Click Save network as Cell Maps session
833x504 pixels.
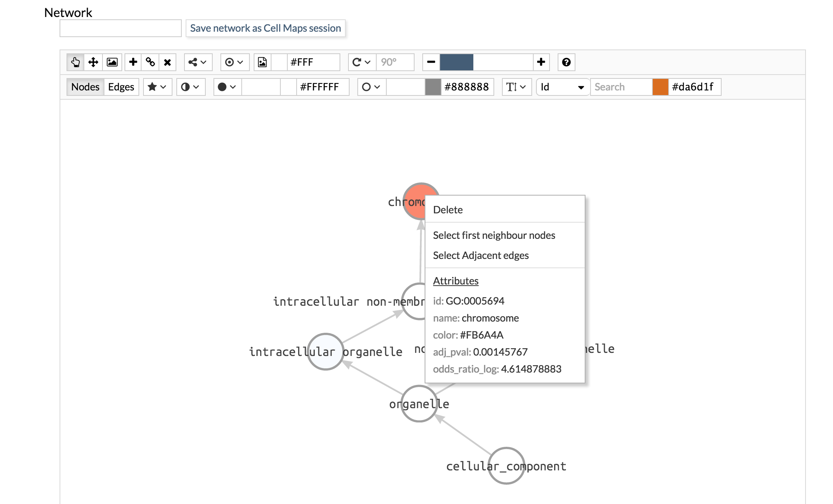tap(266, 28)
